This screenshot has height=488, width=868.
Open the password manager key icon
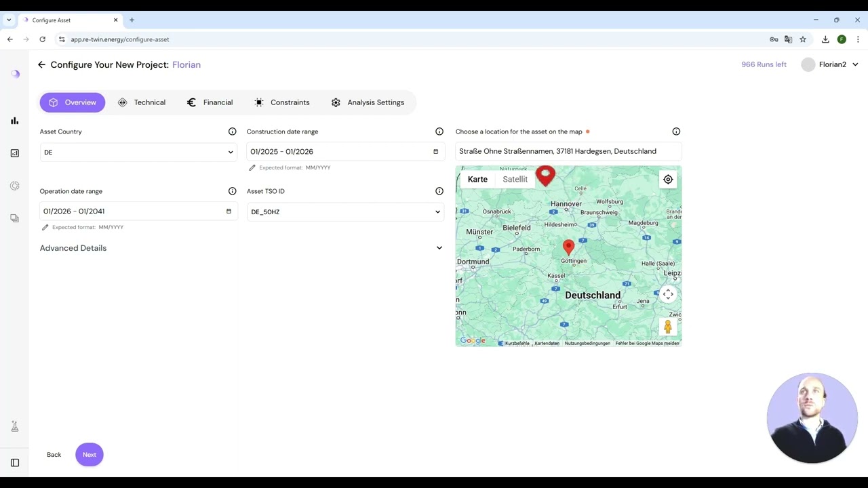(774, 39)
